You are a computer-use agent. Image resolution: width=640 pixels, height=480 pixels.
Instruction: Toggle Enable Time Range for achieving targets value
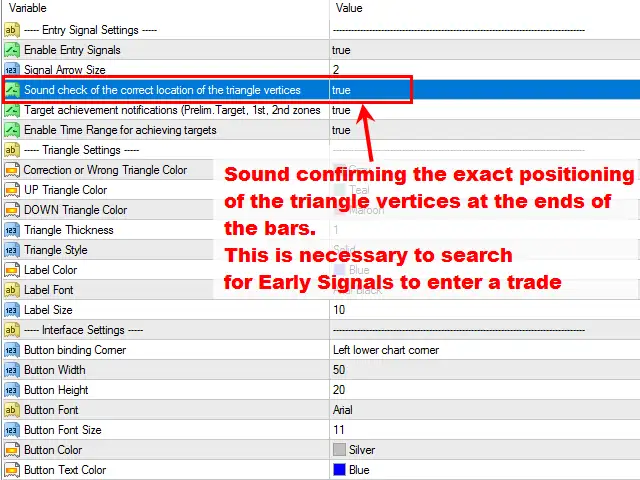[341, 130]
